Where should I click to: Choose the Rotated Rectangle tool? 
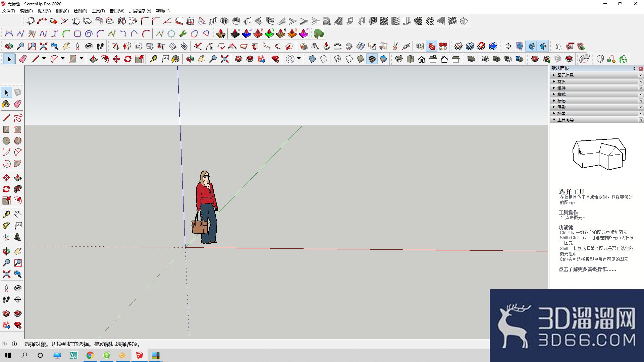(x=18, y=129)
